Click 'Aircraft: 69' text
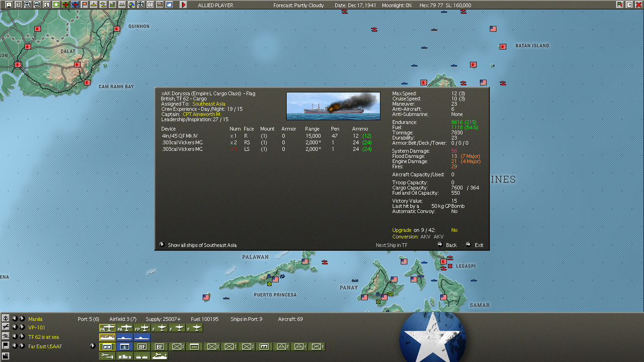The width and height of the screenshot is (644, 362). pyautogui.click(x=290, y=319)
